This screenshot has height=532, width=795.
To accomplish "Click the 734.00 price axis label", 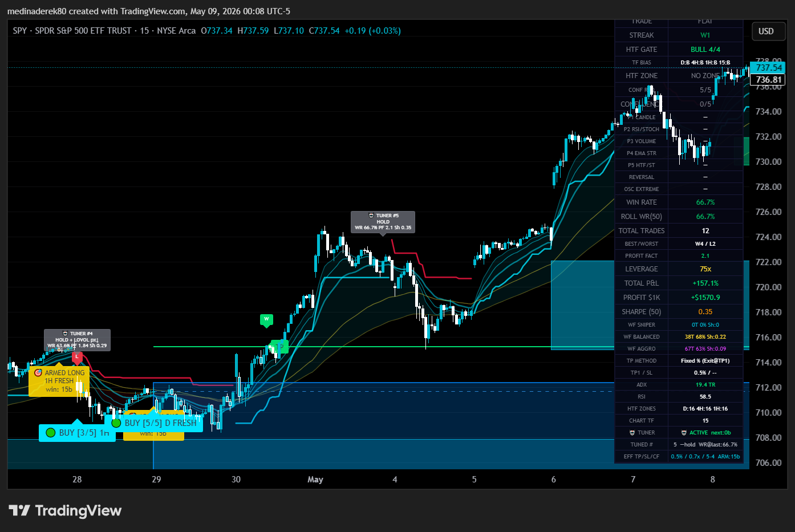I will click(x=768, y=112).
